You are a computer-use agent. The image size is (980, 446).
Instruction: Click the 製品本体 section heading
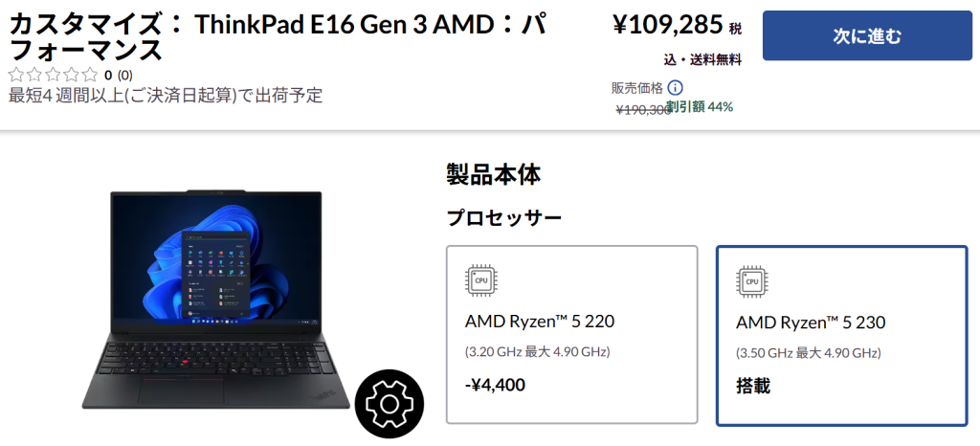(493, 175)
